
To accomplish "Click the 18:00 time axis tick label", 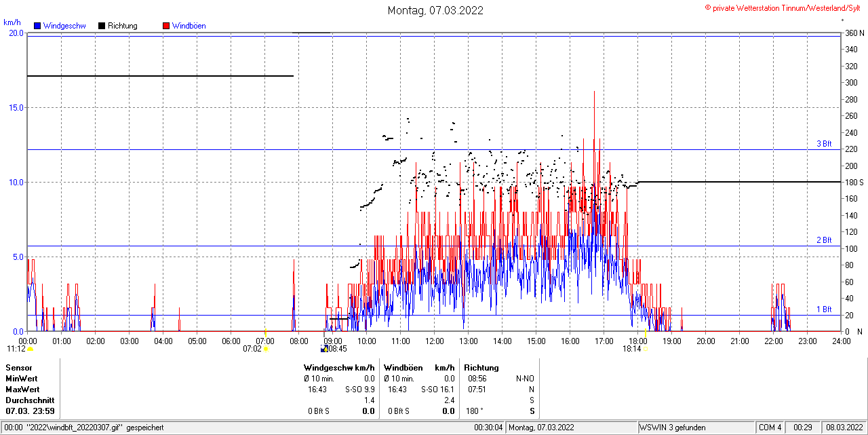I will coord(638,341).
